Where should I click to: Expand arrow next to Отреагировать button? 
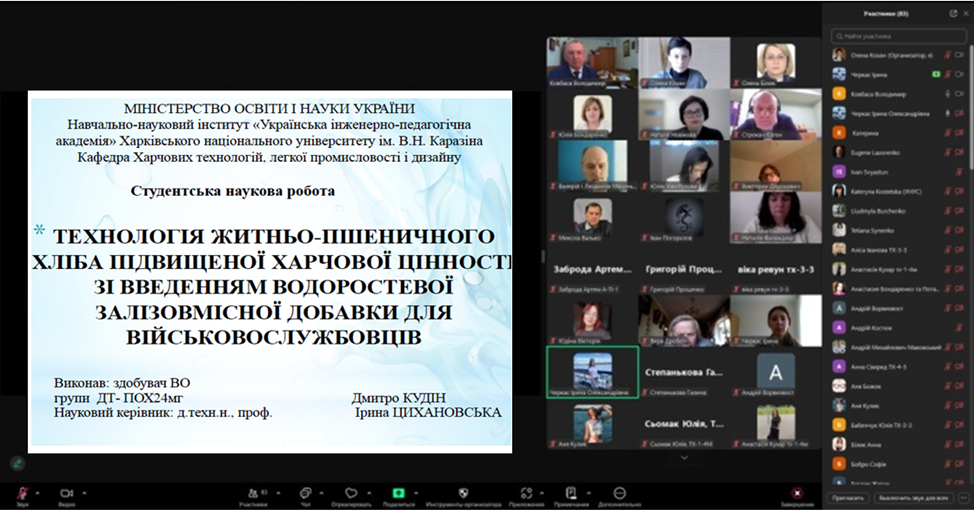[x=370, y=493]
